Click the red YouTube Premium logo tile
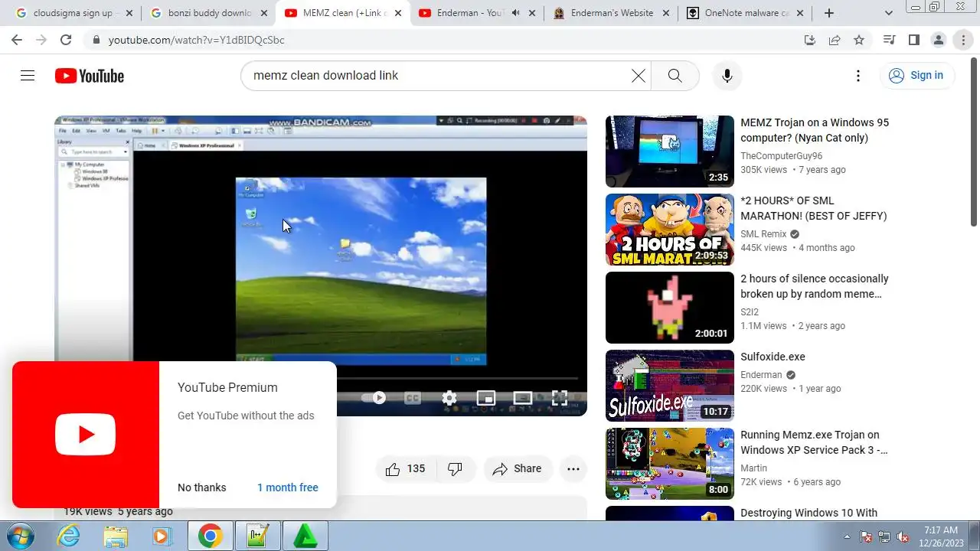The height and width of the screenshot is (551, 980). 86,435
